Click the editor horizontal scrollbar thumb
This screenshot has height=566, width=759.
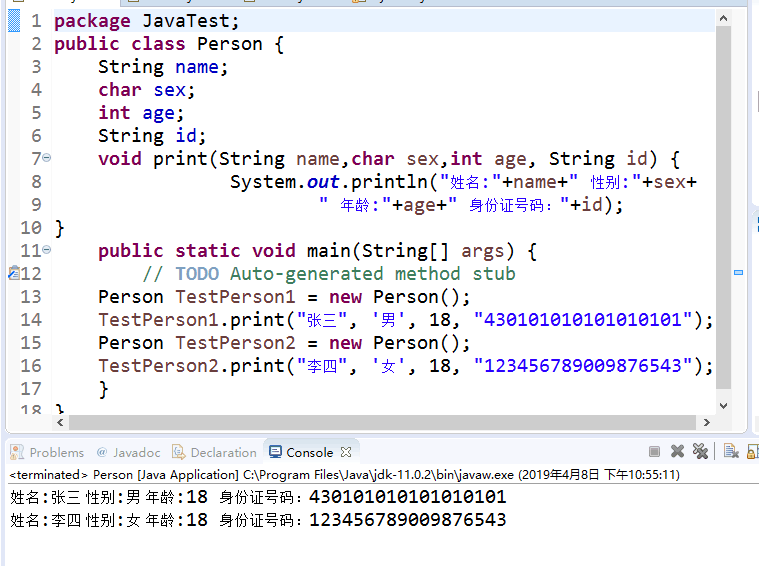coord(382,422)
